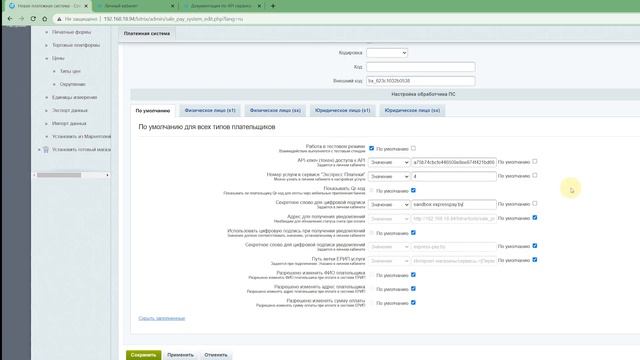This screenshot has height=360, width=640.
Task: Click the sidebar scrollbar right arrow
Action: pos(107,175)
